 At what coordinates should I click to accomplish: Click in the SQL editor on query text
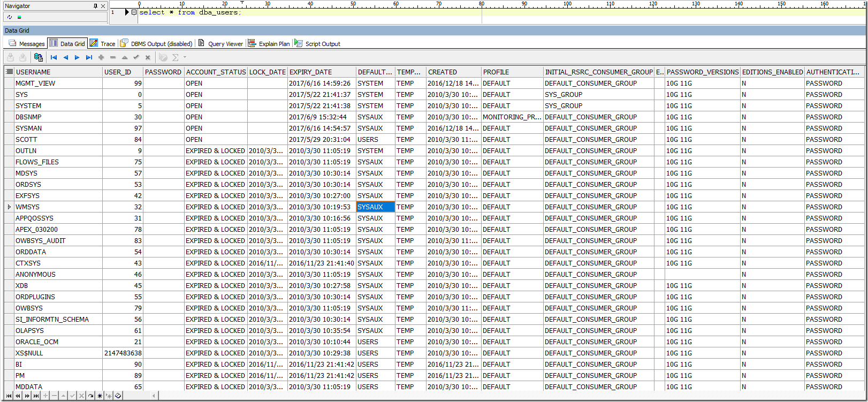pyautogui.click(x=190, y=12)
